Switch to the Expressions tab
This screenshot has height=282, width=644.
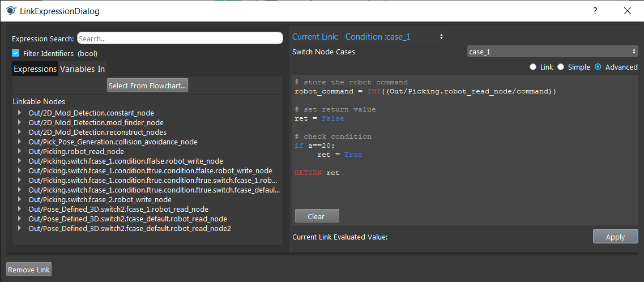[35, 69]
